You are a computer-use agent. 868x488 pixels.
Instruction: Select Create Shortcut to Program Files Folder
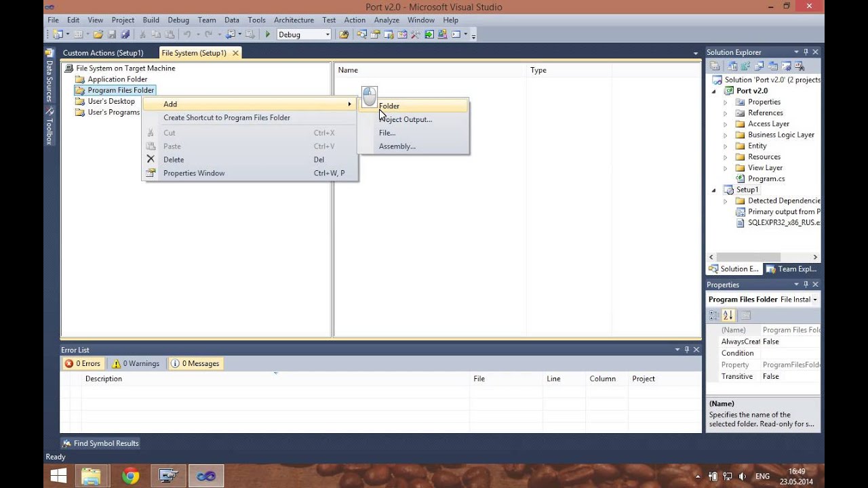(x=250, y=118)
